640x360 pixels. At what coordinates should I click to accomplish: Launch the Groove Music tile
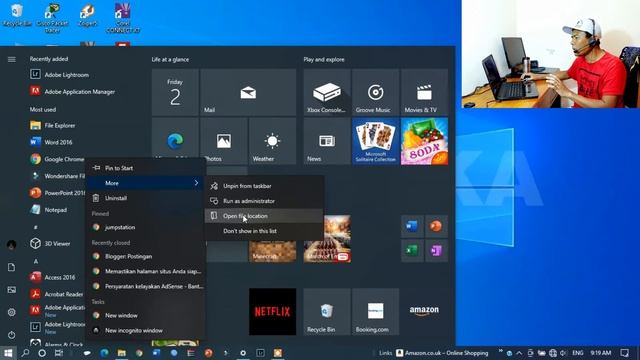tap(376, 92)
